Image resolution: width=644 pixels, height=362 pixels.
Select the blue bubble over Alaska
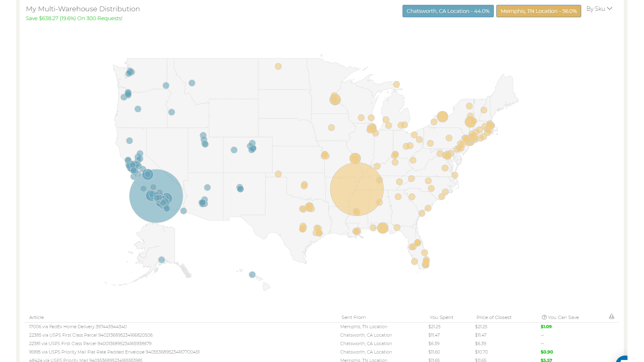click(161, 260)
